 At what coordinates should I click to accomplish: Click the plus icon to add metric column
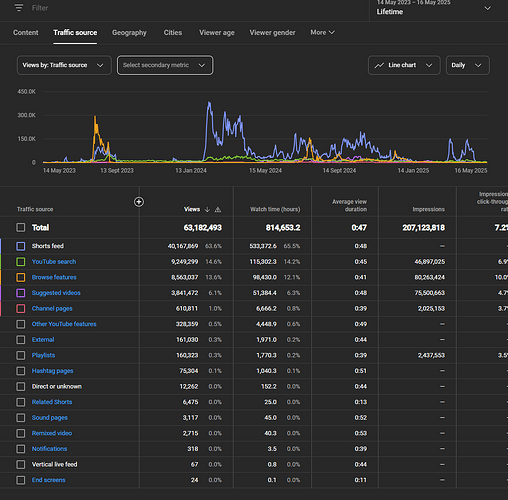139,202
